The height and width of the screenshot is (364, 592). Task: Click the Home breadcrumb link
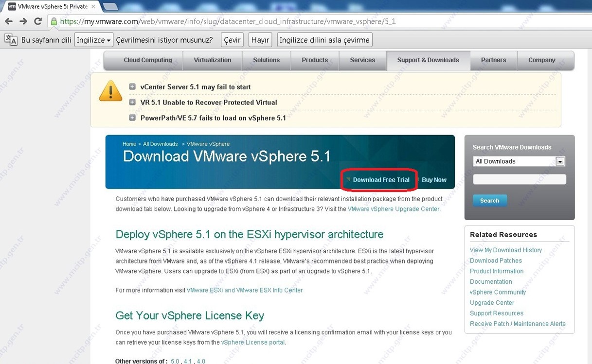pos(129,144)
